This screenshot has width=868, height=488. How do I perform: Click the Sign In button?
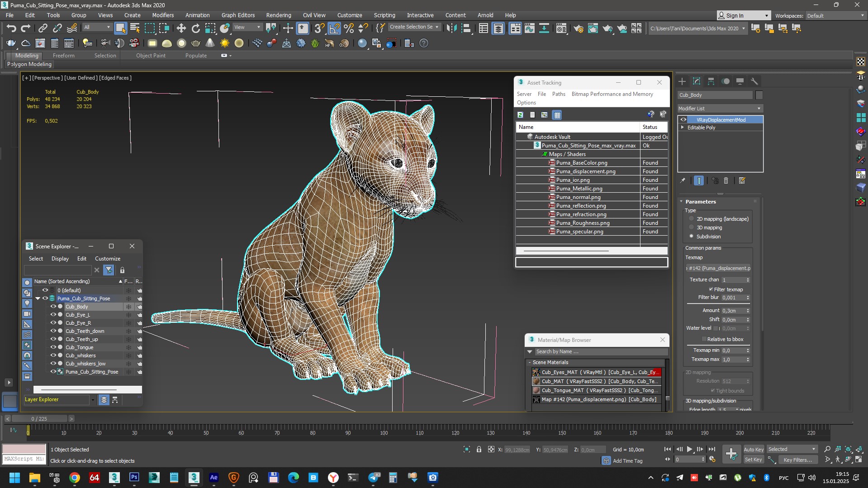(743, 15)
